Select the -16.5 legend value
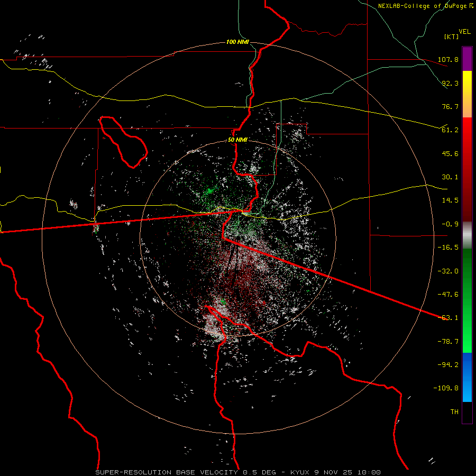The width and height of the screenshot is (476, 476). point(448,248)
